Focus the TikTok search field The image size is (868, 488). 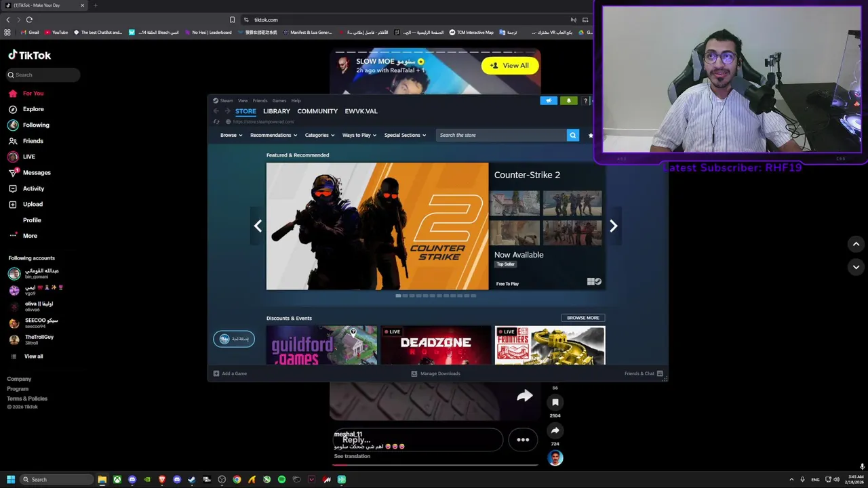[x=43, y=75]
